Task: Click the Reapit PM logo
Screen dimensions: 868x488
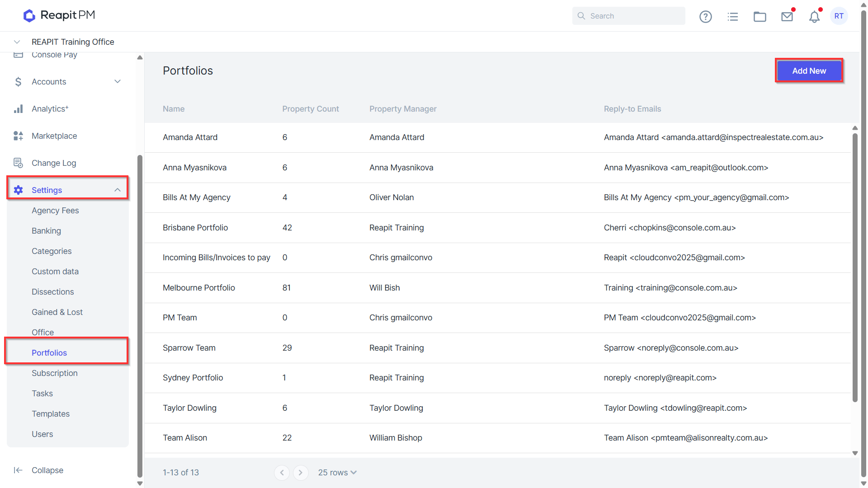Action: (59, 15)
